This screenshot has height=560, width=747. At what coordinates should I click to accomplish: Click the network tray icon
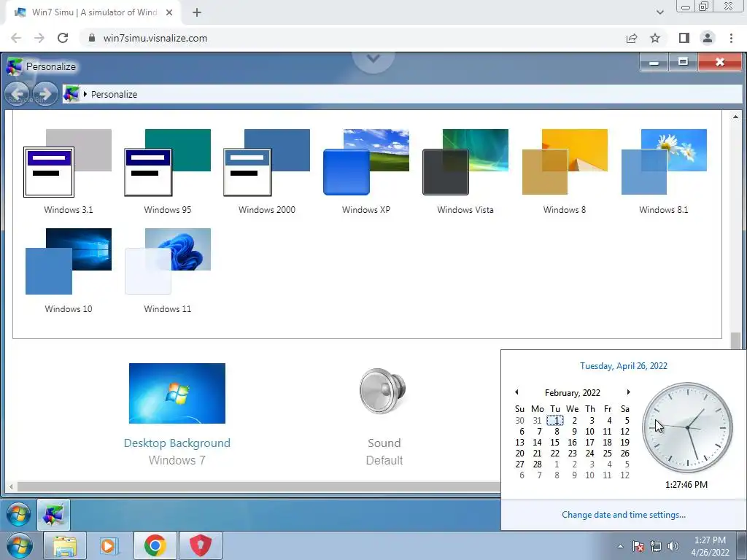coord(656,546)
